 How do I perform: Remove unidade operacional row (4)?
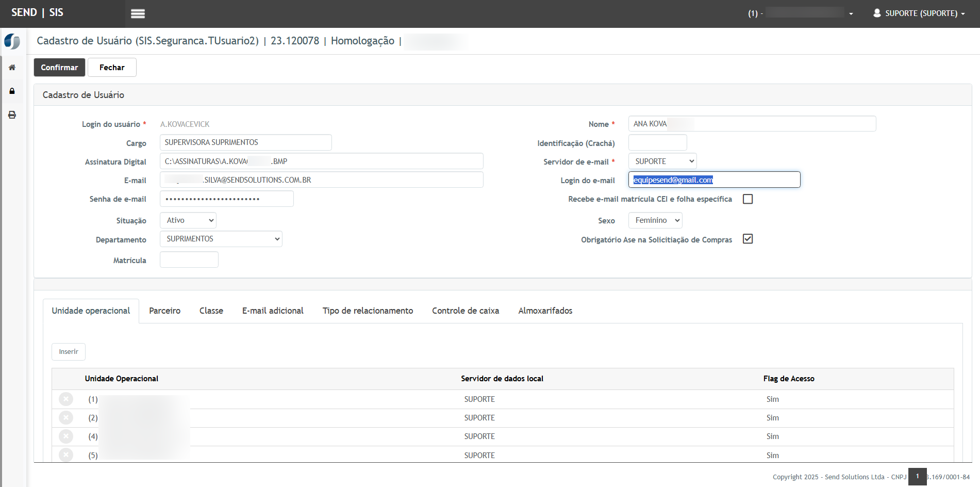tap(66, 436)
